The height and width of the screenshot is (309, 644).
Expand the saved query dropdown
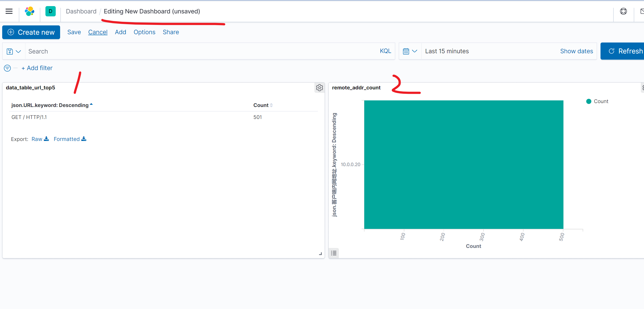coord(14,51)
